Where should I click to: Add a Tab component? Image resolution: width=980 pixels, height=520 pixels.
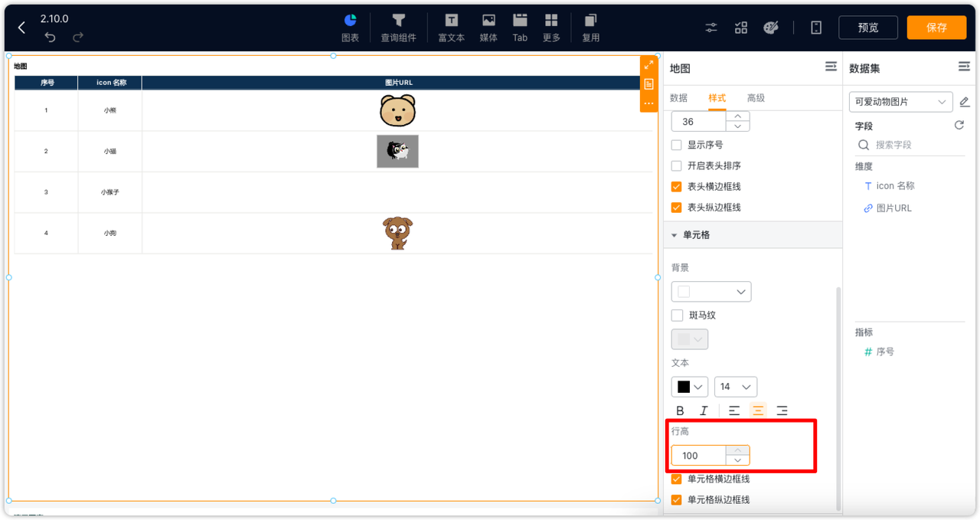(x=520, y=28)
